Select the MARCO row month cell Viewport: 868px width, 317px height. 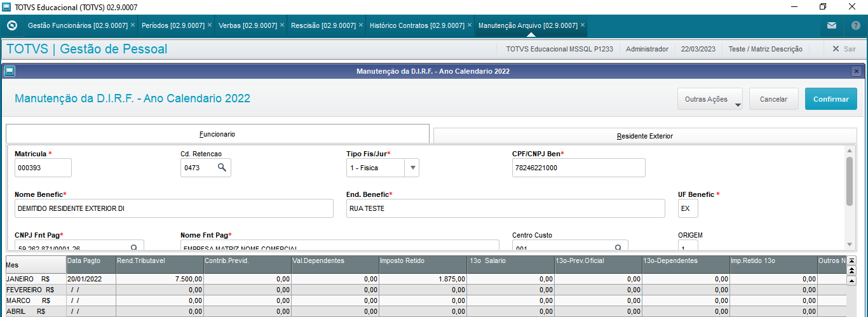[35, 300]
